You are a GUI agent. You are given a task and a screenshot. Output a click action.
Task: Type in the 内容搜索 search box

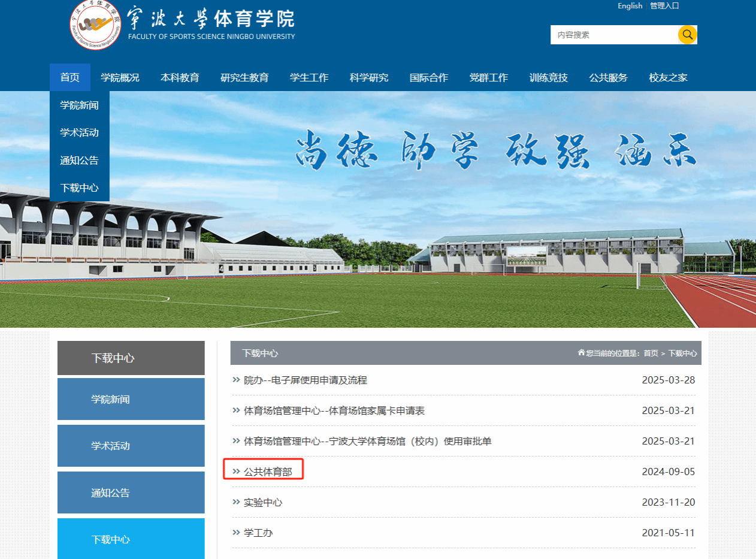click(613, 35)
